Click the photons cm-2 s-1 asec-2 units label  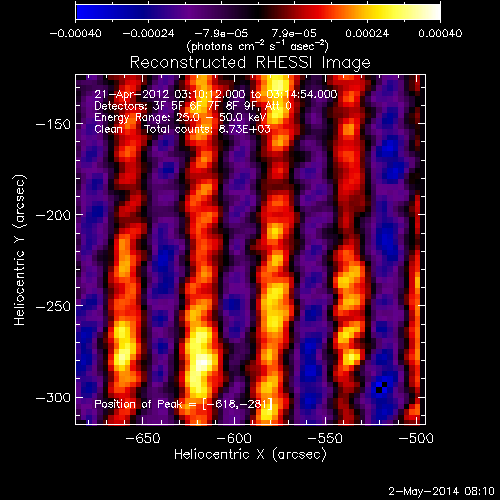tap(258, 46)
